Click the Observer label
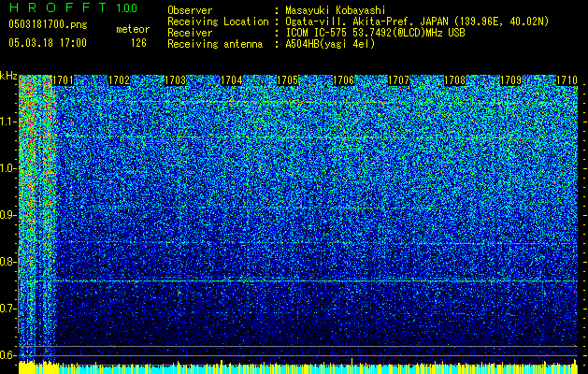588x374 pixels. click(x=190, y=10)
